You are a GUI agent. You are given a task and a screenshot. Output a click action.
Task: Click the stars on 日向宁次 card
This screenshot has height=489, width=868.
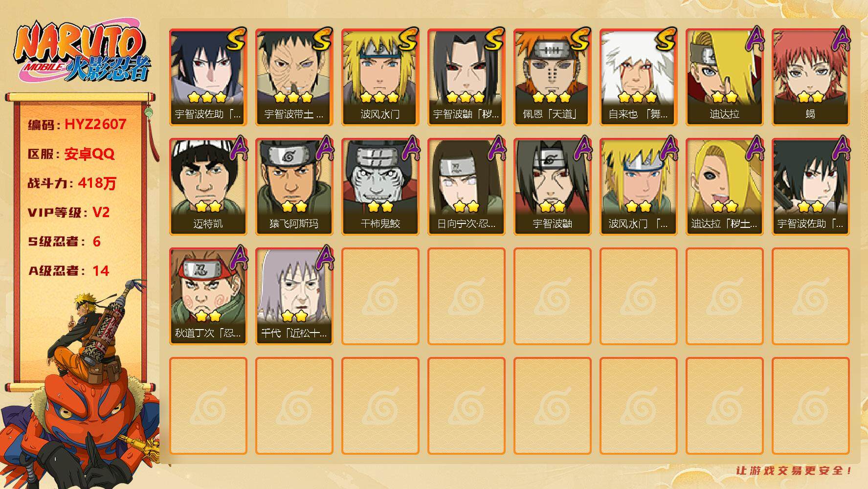point(466,207)
